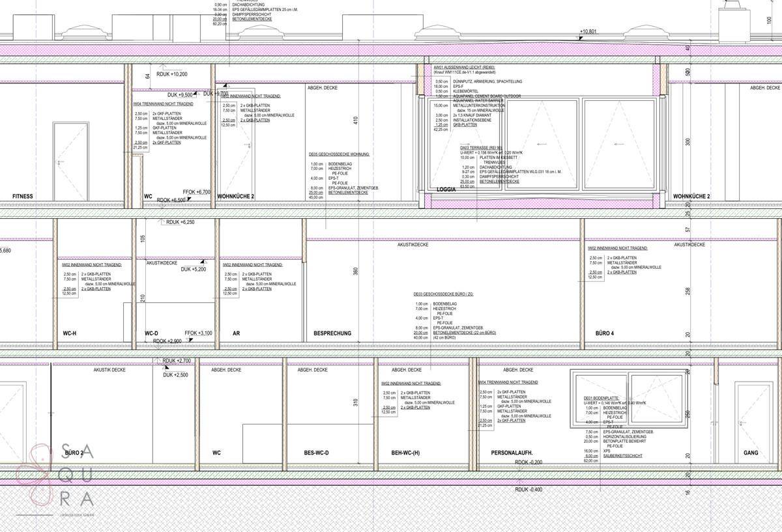Select the 'TRENNVLIES' layer line
The height and width of the screenshot is (532, 782).
(x=495, y=161)
